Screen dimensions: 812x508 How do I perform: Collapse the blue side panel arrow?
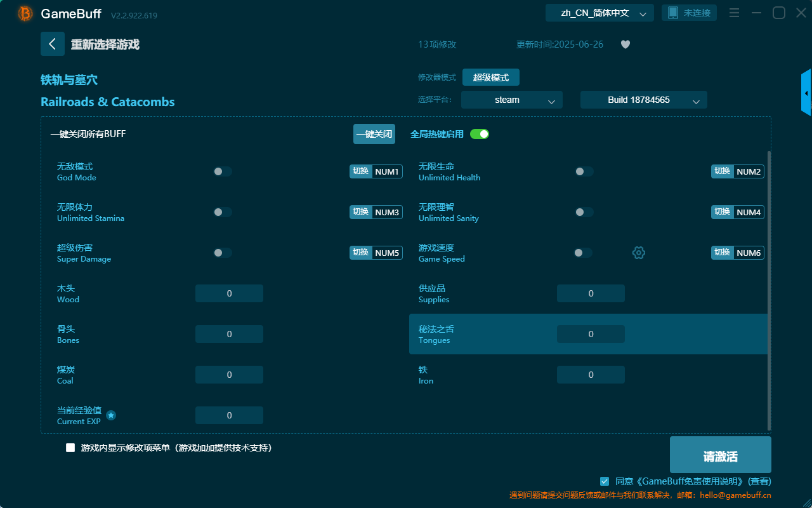[806, 92]
